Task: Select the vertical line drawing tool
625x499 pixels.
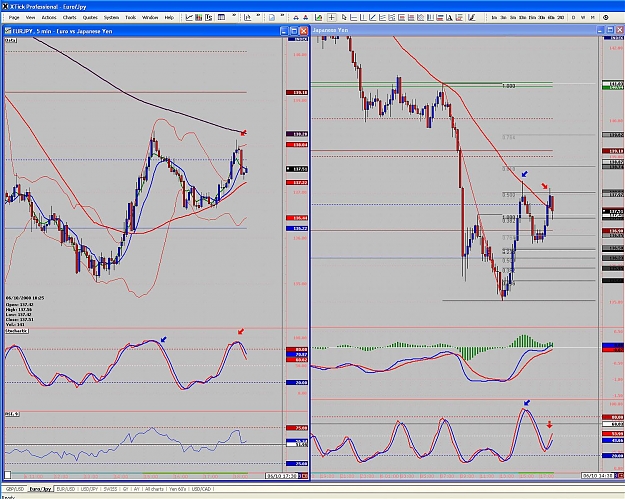Action: tap(363, 18)
